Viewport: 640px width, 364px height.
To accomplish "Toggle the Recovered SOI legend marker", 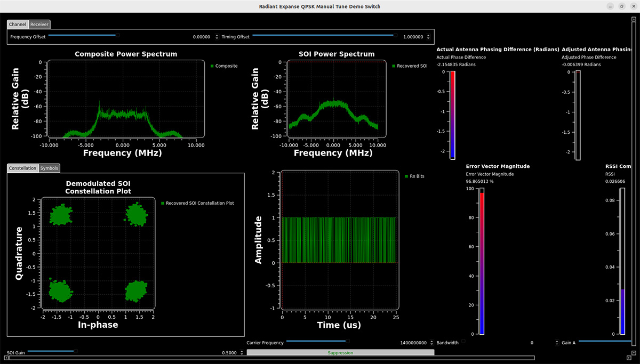I will (x=394, y=66).
